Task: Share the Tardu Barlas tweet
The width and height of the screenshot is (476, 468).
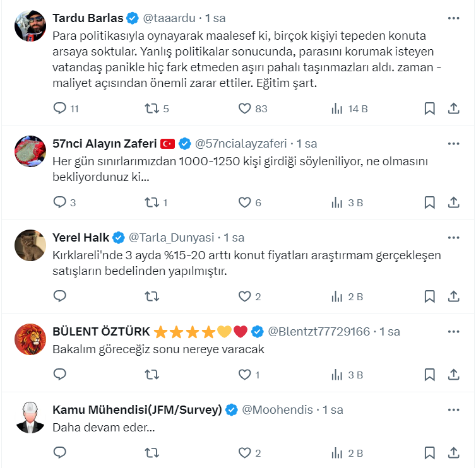Action: (453, 108)
